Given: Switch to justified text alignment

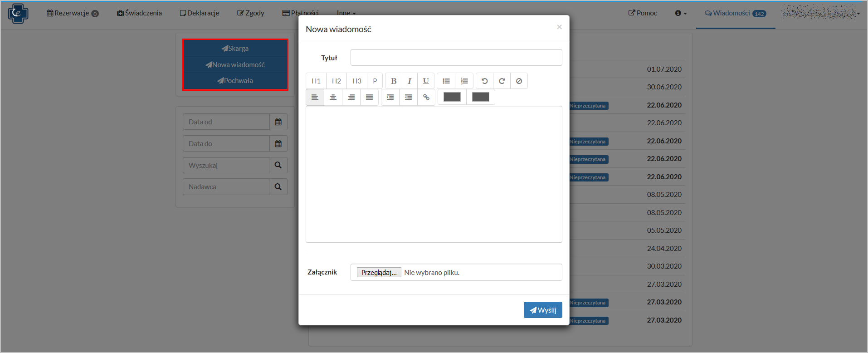Looking at the screenshot, I should point(369,97).
